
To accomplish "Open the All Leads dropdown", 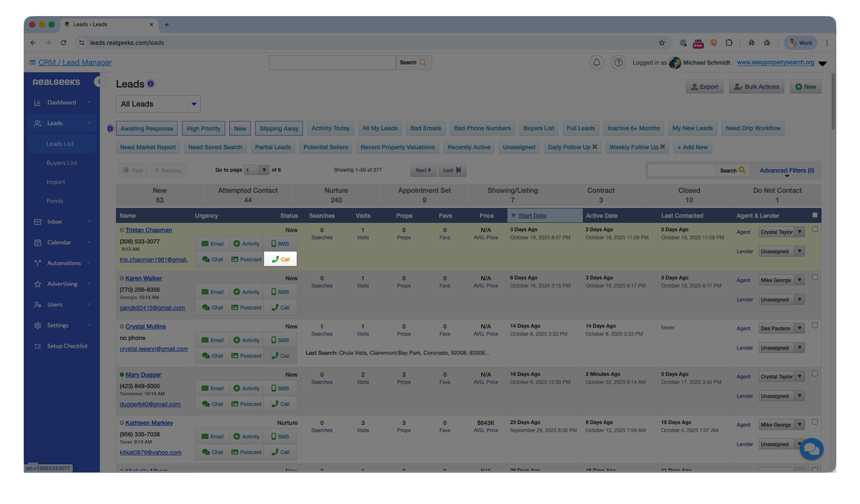I will 158,104.
